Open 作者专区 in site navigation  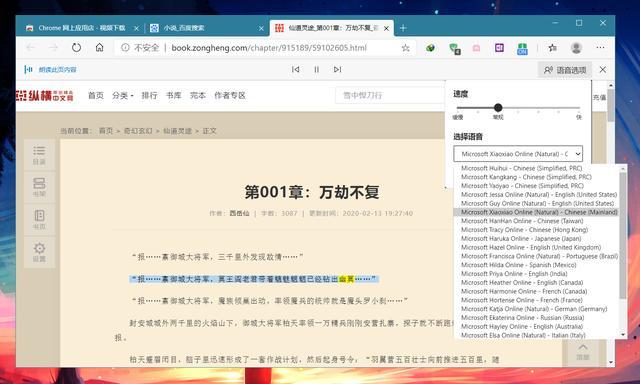230,95
